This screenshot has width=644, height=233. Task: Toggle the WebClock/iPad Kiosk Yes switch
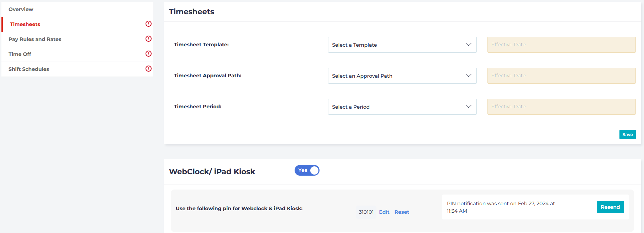coord(307,171)
